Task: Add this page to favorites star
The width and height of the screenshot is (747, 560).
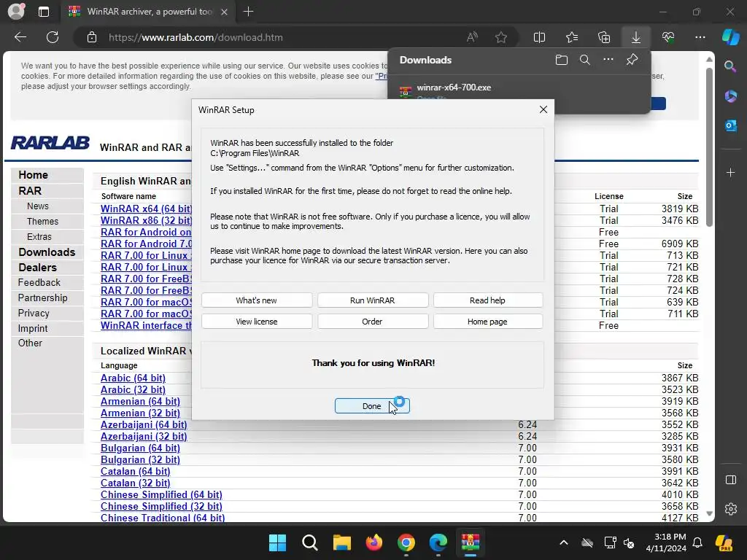Action: (x=500, y=37)
